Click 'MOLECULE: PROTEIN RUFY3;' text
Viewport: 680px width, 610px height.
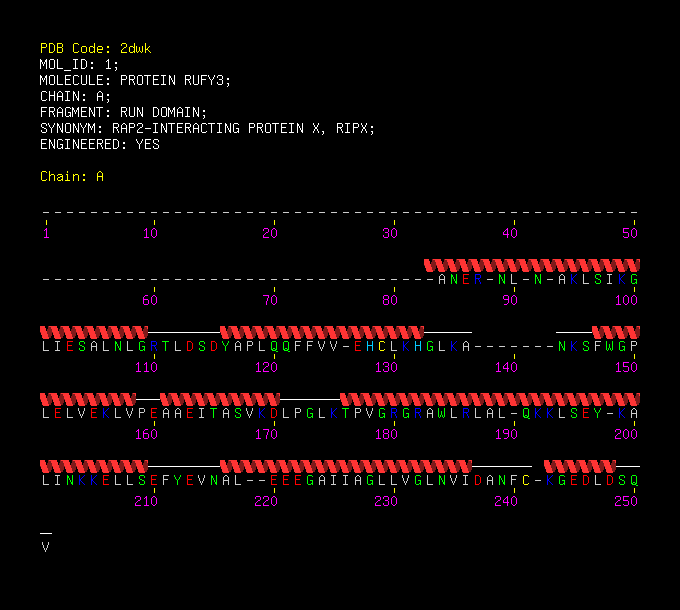click(x=135, y=81)
